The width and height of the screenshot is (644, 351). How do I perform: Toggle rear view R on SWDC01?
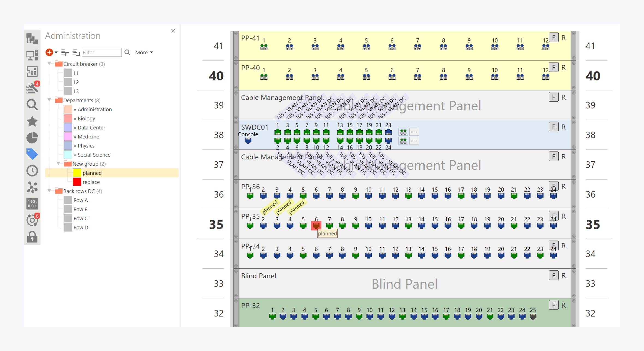(563, 127)
